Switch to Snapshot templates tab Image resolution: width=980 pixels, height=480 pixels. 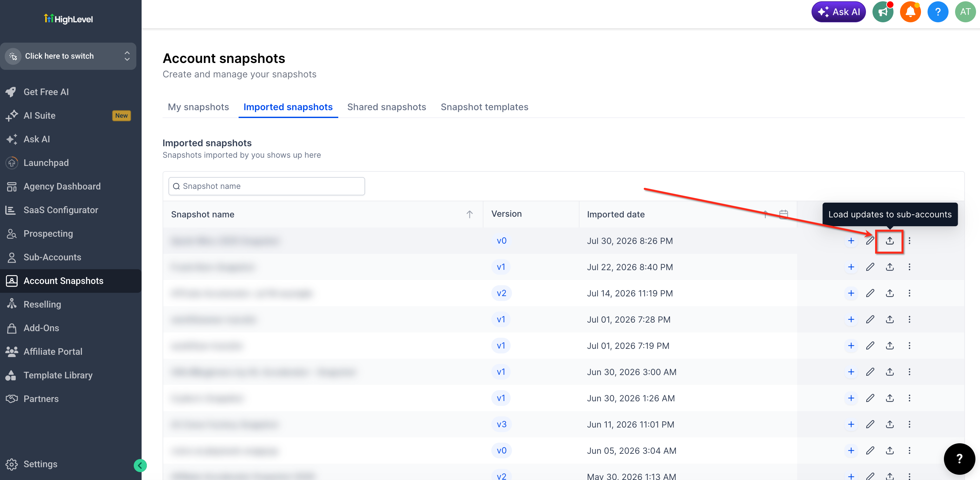(484, 107)
